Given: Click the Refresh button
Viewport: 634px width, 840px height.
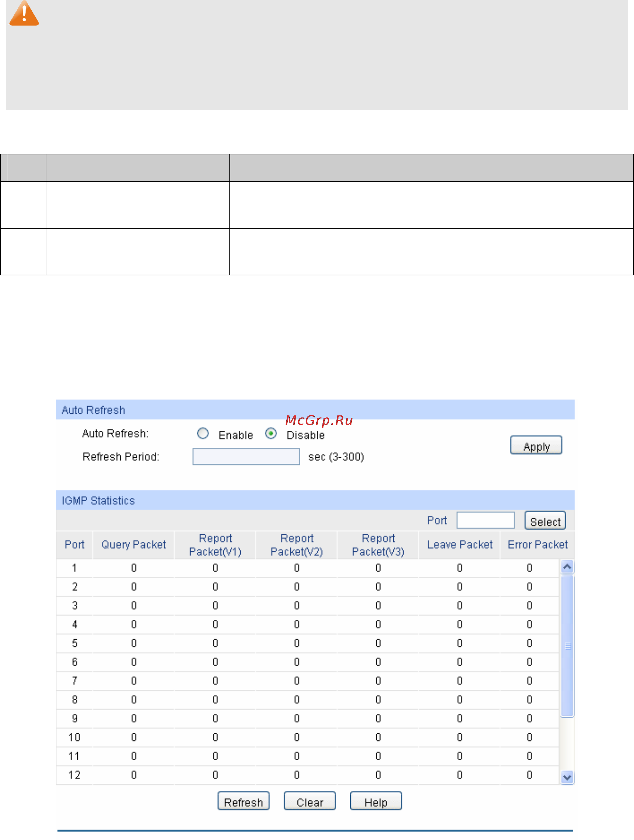Looking at the screenshot, I should (x=243, y=801).
